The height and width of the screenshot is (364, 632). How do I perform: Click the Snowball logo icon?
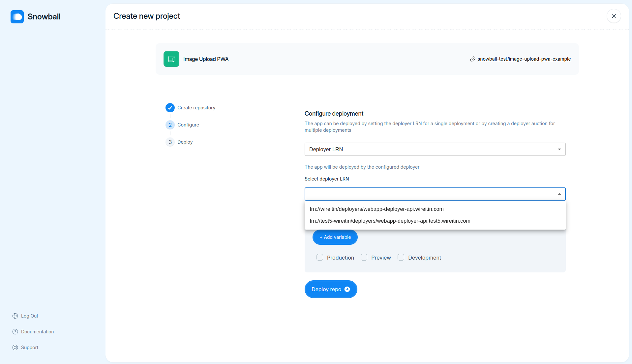coord(17,17)
